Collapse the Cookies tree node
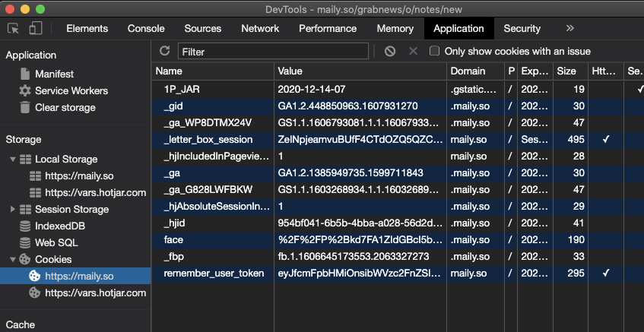 13,259
